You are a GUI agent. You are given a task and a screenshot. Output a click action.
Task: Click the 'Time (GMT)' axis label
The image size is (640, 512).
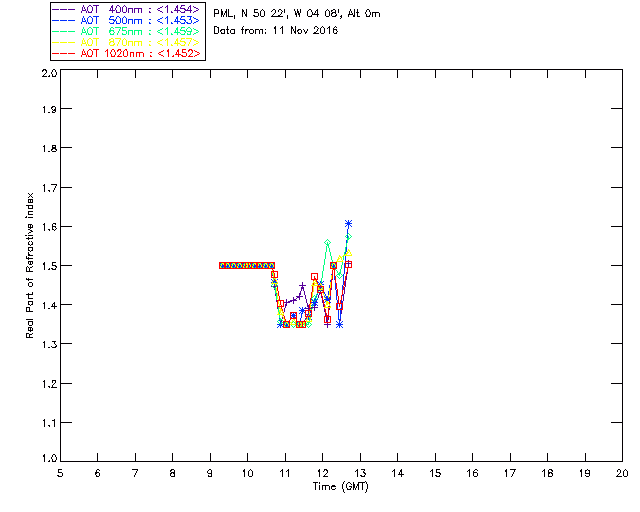(x=340, y=486)
